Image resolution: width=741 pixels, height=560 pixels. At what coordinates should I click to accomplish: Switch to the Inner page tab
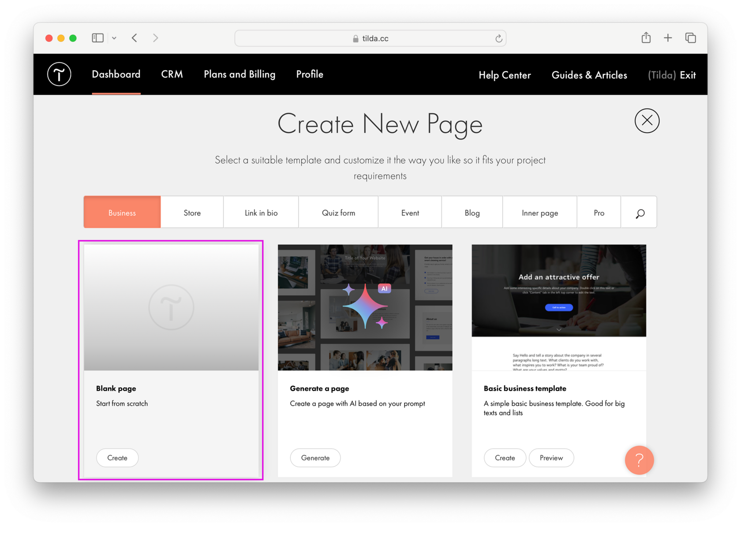click(x=540, y=213)
